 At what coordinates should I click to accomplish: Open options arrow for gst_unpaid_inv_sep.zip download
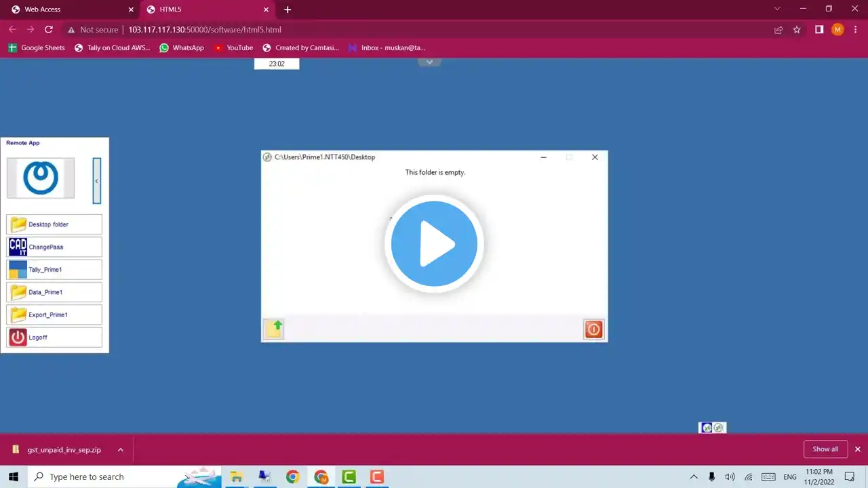[120, 449]
